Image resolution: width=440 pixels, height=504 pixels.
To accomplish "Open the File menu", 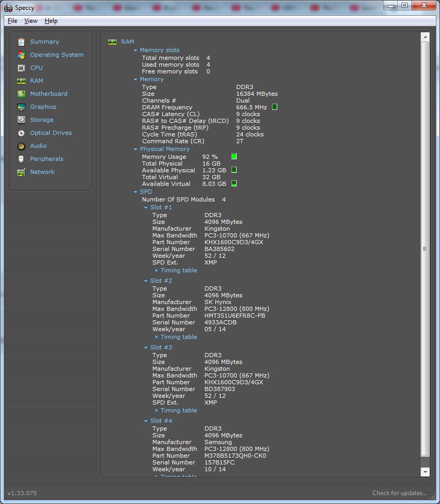I will pos(12,21).
